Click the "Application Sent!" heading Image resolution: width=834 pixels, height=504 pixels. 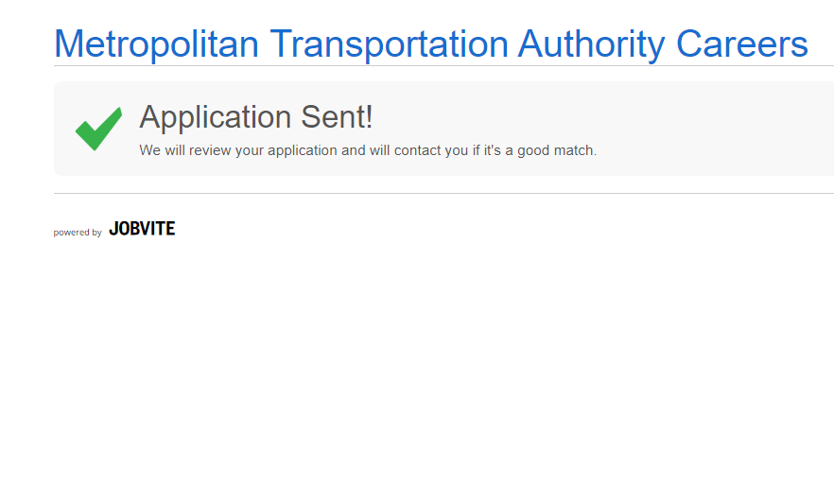coord(256,117)
